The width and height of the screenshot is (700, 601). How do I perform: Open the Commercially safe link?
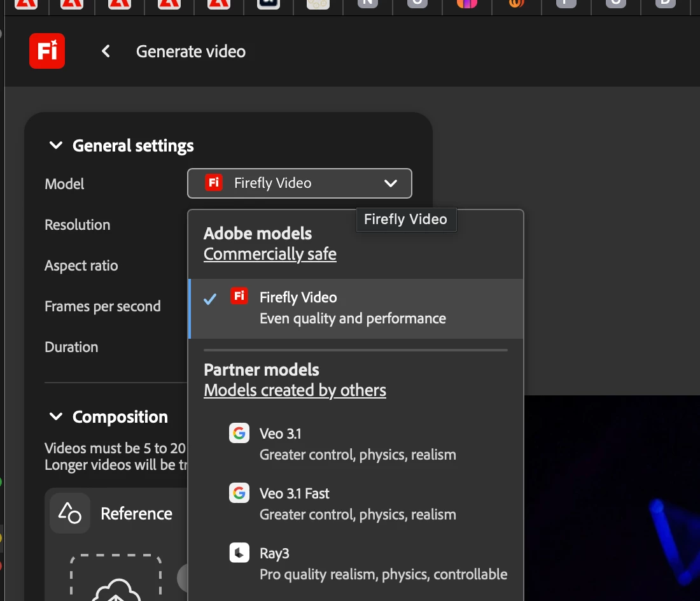click(x=270, y=254)
